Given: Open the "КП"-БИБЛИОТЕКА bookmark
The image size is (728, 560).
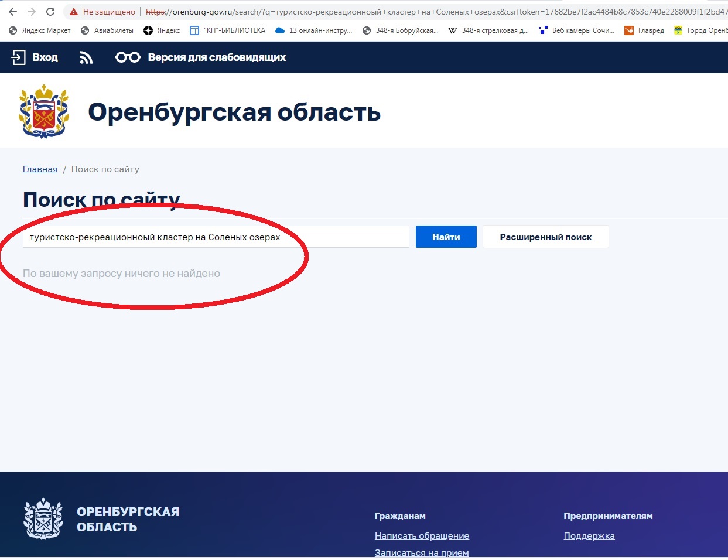Looking at the screenshot, I should tap(227, 30).
